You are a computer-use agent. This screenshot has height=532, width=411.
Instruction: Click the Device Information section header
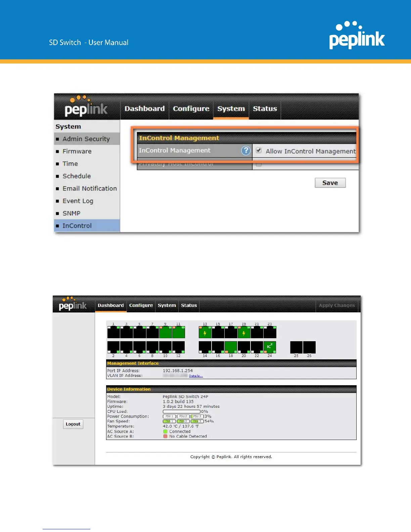(231, 389)
